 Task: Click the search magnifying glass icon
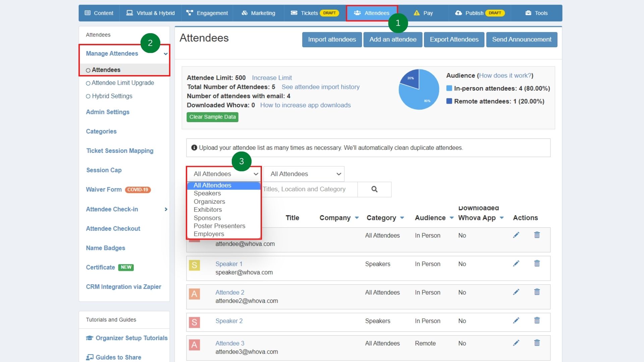point(374,189)
